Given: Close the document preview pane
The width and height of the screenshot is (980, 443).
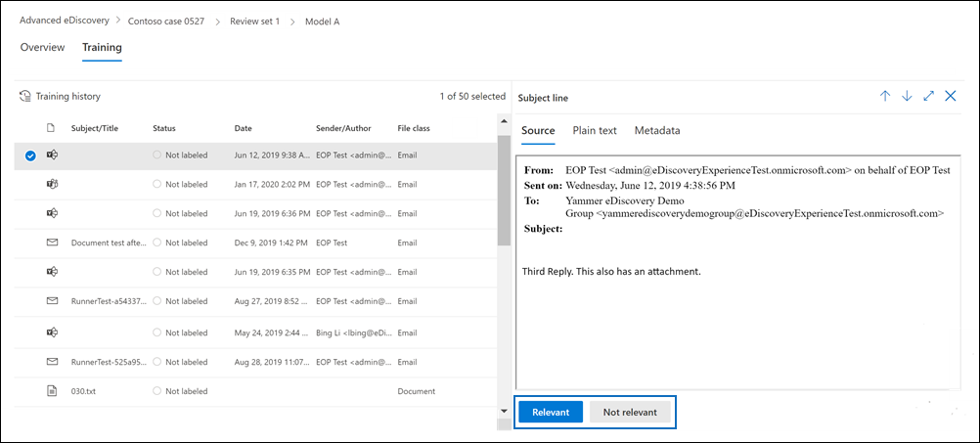Looking at the screenshot, I should [x=951, y=96].
